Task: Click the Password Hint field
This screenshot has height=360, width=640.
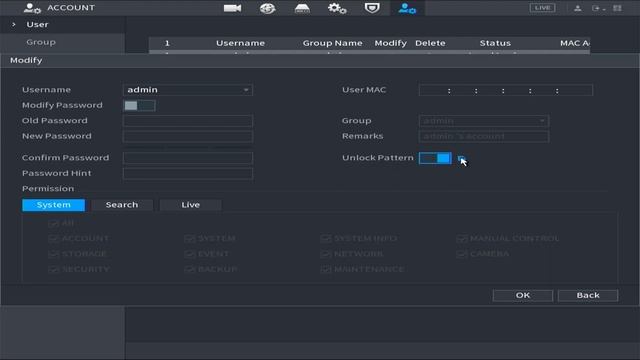Action: 188,173
